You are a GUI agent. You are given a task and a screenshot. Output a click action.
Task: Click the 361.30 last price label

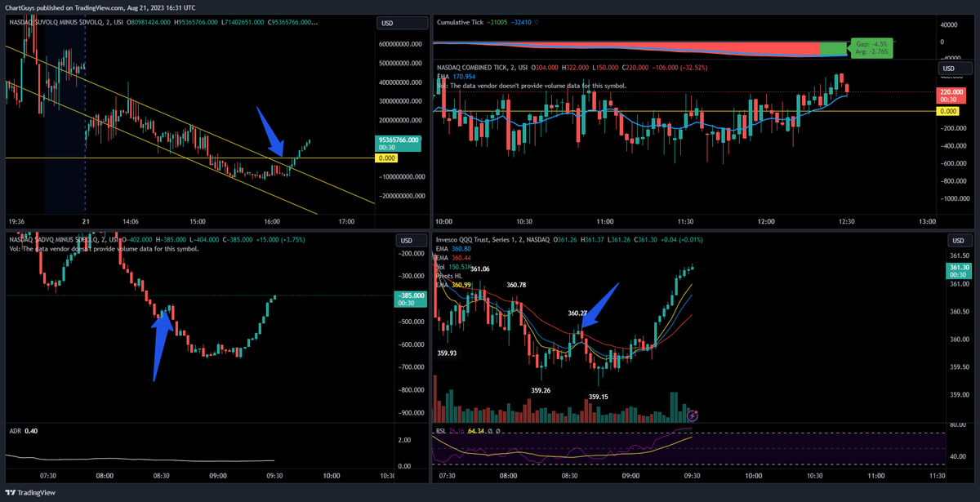[x=959, y=270]
